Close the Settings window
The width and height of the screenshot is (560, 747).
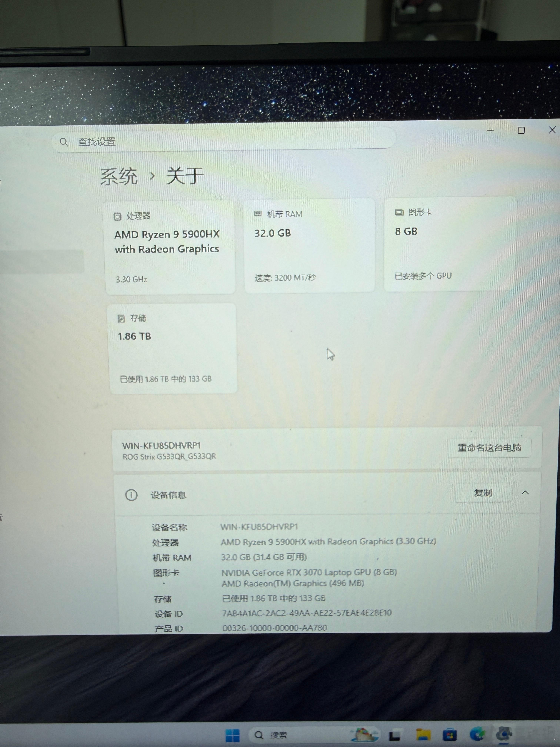click(552, 130)
